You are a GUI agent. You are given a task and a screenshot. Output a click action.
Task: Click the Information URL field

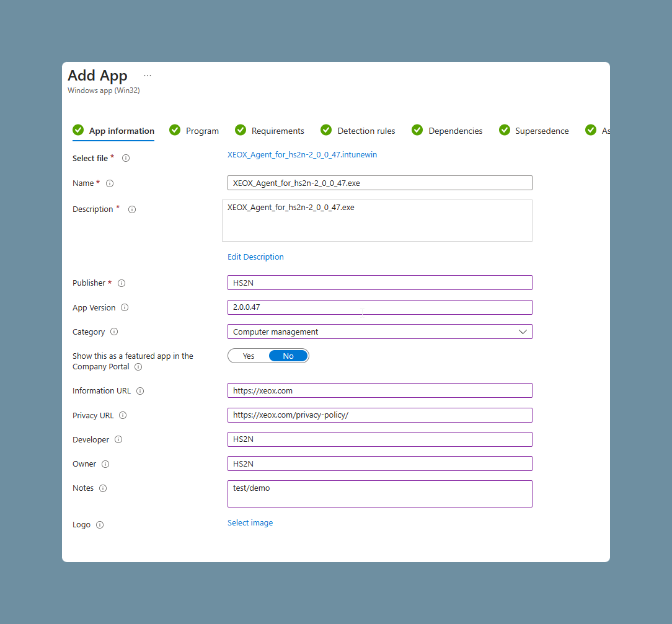coord(380,390)
